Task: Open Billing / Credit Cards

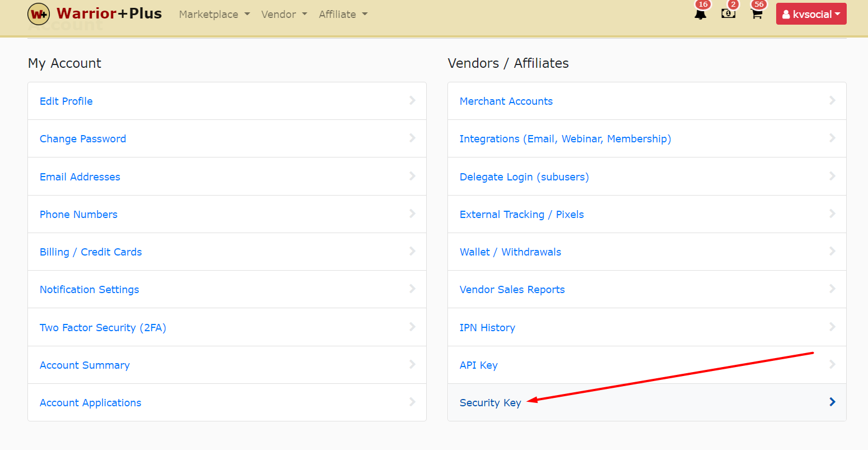Action: click(x=91, y=252)
